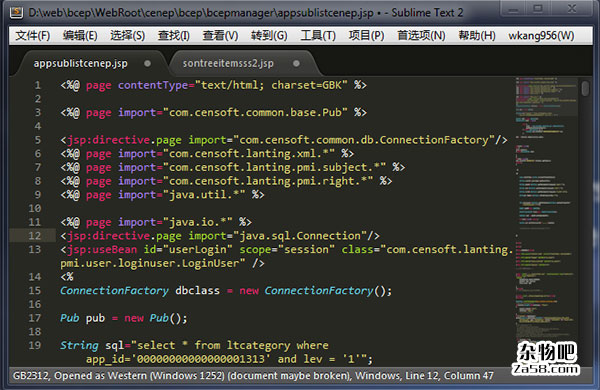Click line number 12 in the gutter
Screen dimensions: 600x390
35,236
